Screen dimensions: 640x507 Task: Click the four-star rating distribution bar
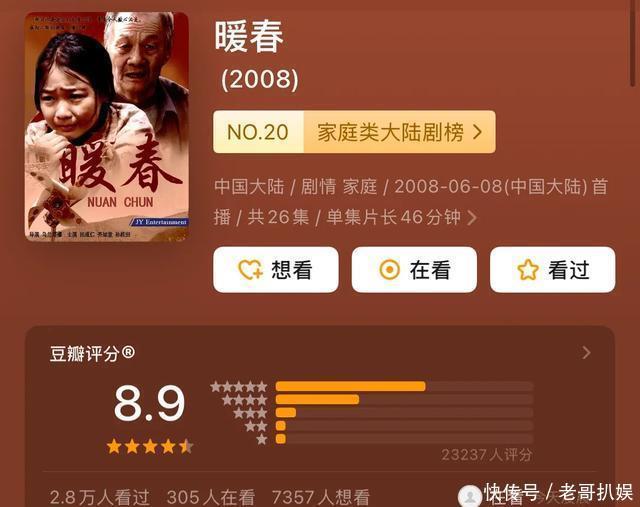(x=404, y=399)
